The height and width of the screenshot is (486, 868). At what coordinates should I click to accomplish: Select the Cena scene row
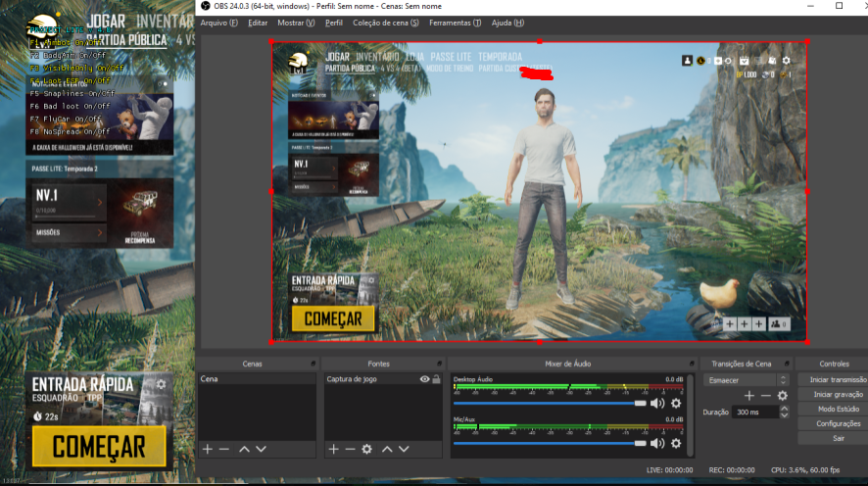[x=257, y=379]
